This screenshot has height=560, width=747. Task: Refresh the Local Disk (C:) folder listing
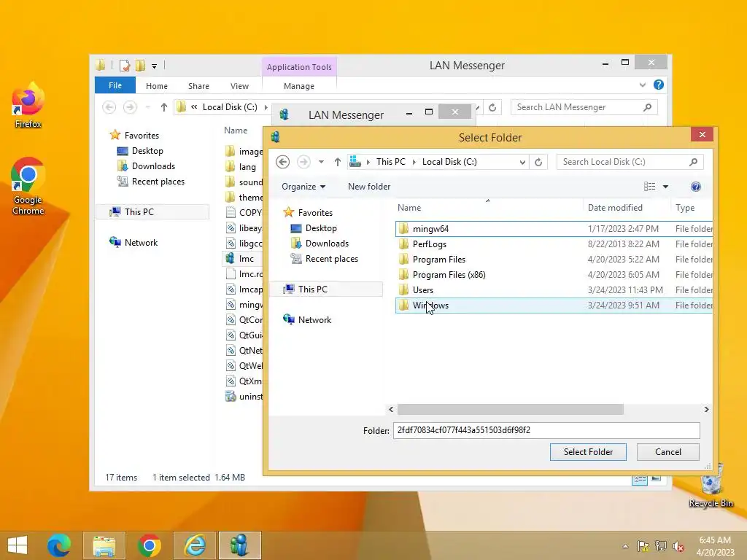coord(538,162)
